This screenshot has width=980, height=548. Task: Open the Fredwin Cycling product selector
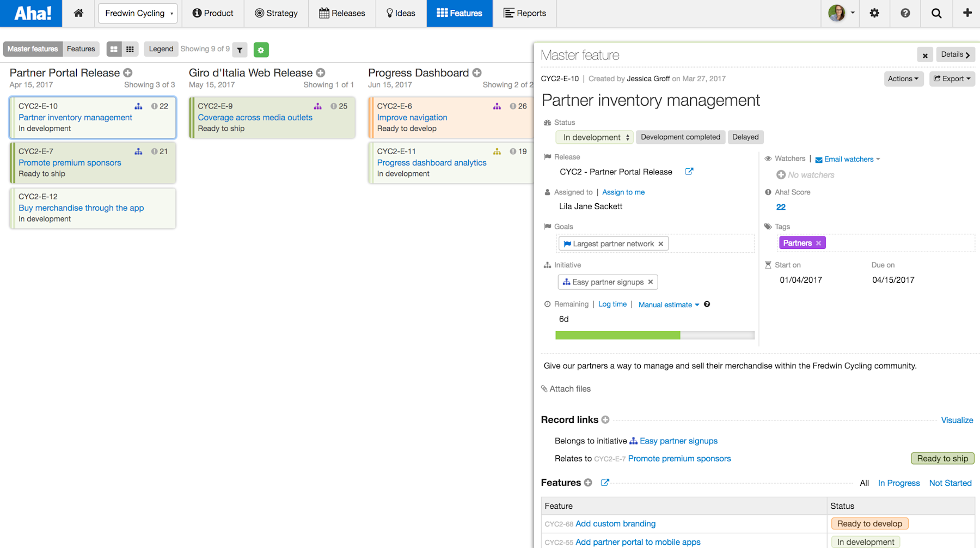coord(137,13)
